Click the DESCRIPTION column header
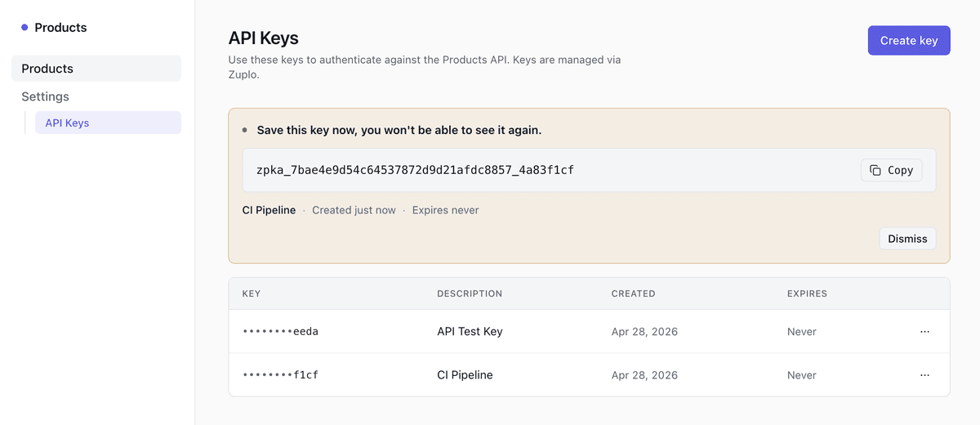The width and height of the screenshot is (980, 425). [470, 293]
